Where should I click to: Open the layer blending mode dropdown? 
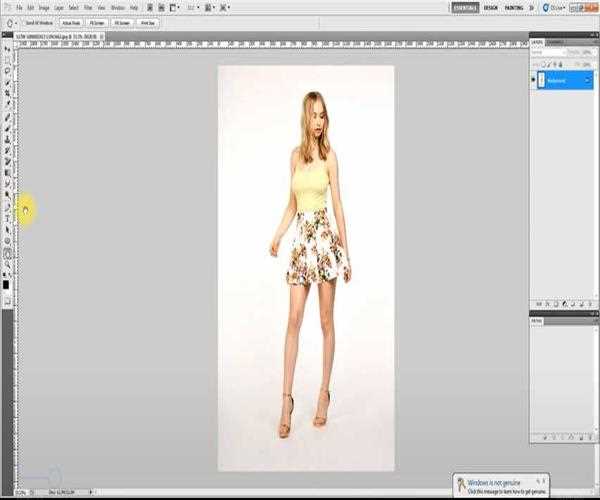click(547, 51)
